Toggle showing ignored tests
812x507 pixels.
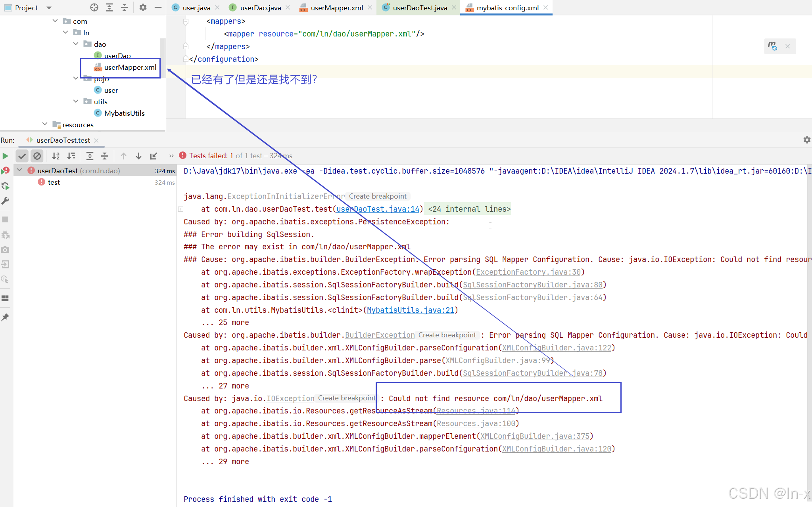click(x=37, y=156)
